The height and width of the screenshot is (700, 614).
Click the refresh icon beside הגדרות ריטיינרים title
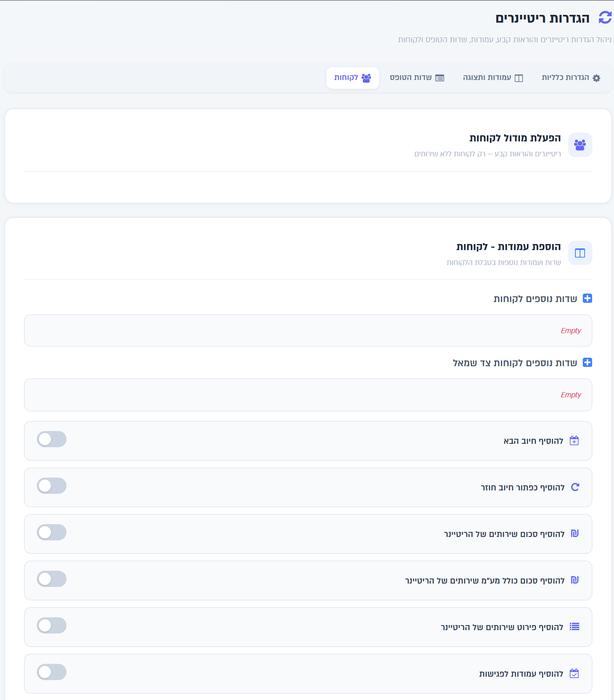(x=605, y=18)
